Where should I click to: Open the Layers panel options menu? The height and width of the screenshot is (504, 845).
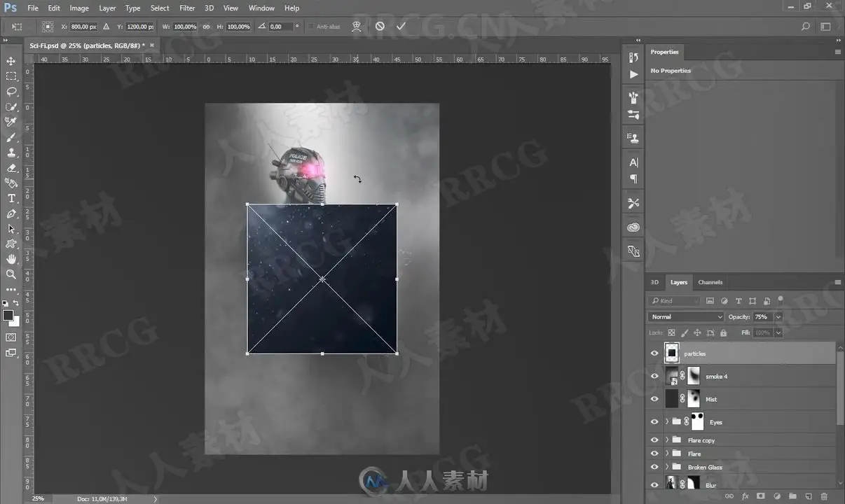[x=837, y=282]
